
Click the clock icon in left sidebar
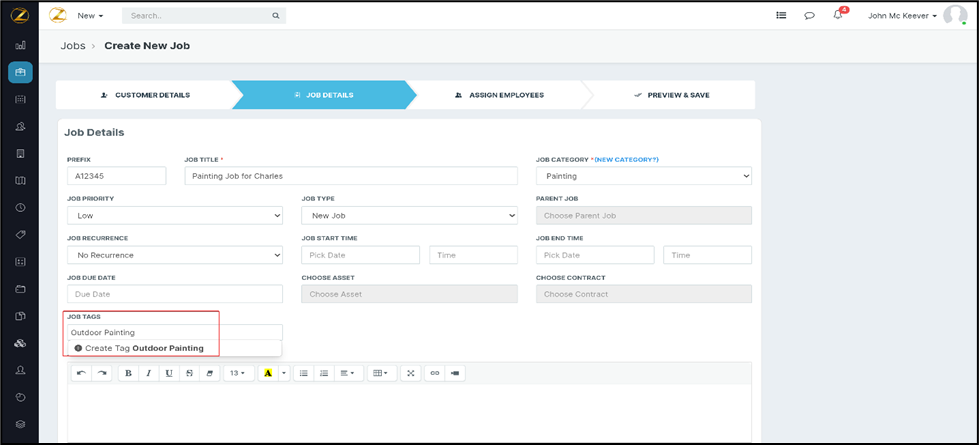pyautogui.click(x=20, y=208)
